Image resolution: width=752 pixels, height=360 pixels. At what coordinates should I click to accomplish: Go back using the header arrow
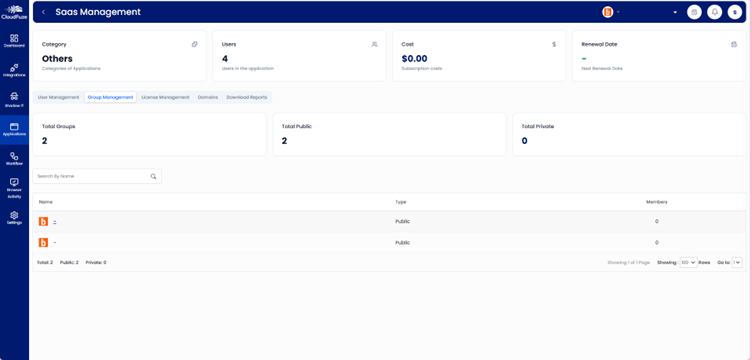(44, 12)
